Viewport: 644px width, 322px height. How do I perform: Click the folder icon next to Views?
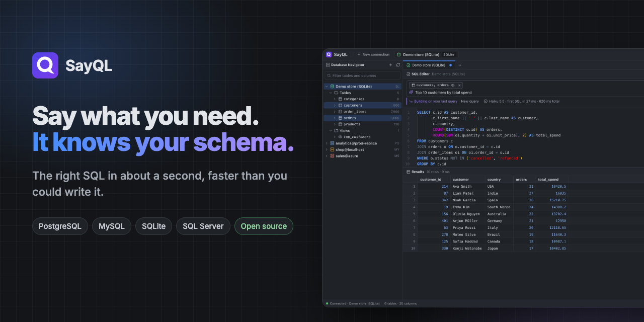336,131
